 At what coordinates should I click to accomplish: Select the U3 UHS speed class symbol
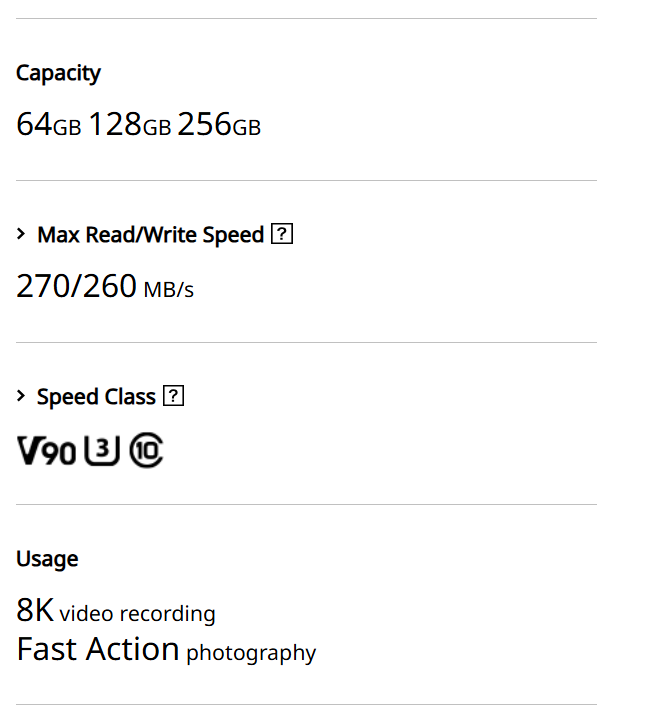pos(102,452)
